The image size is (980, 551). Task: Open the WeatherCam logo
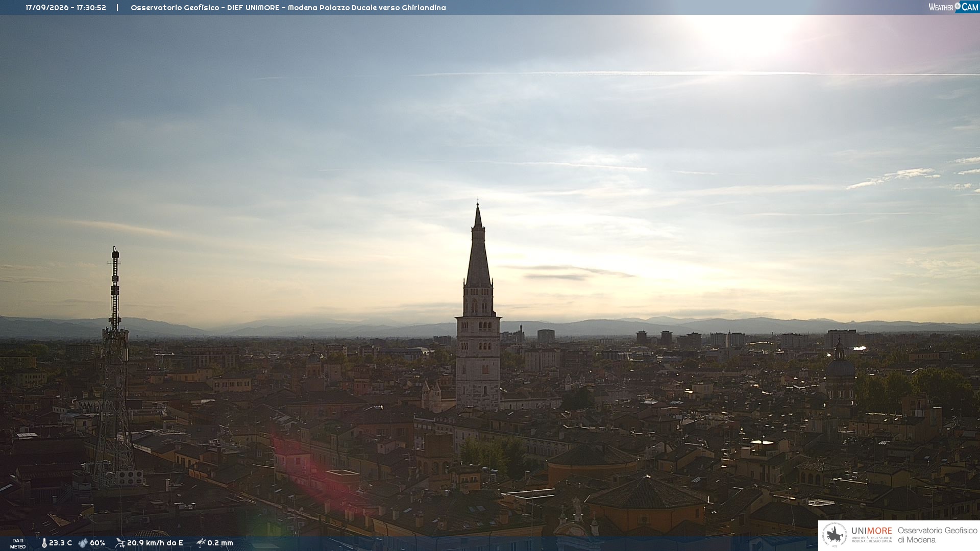coord(953,7)
